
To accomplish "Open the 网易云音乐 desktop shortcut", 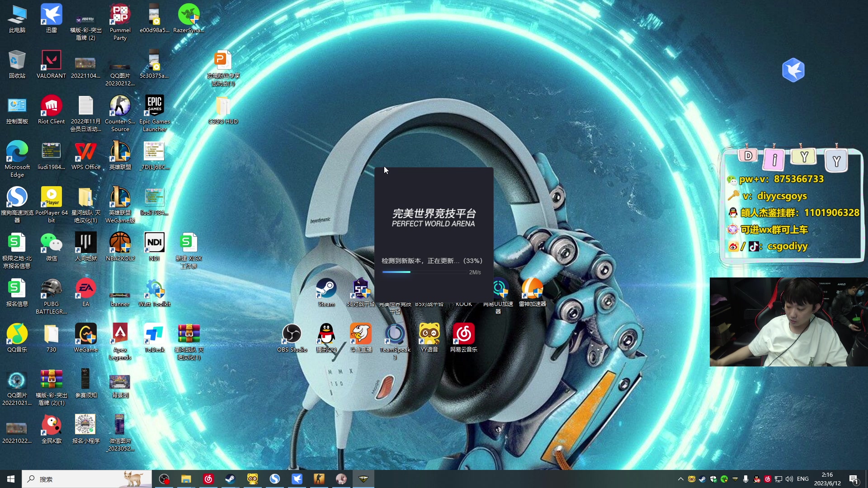I will pyautogui.click(x=464, y=338).
